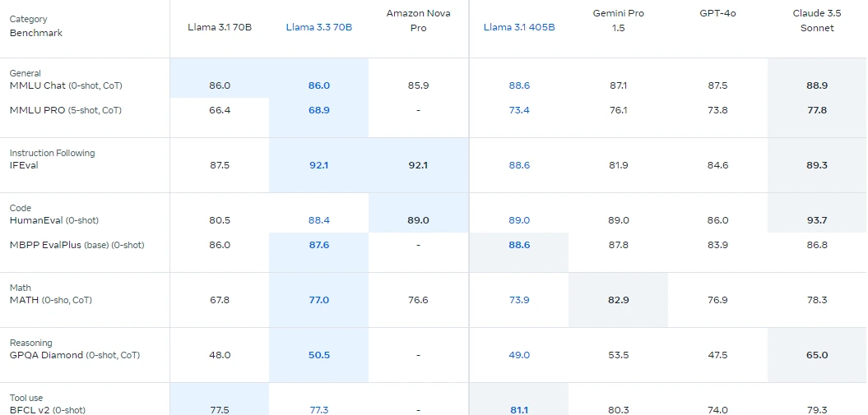868x415 pixels.
Task: Select the MMLU Chat benchmark row label
Action: coord(66,85)
